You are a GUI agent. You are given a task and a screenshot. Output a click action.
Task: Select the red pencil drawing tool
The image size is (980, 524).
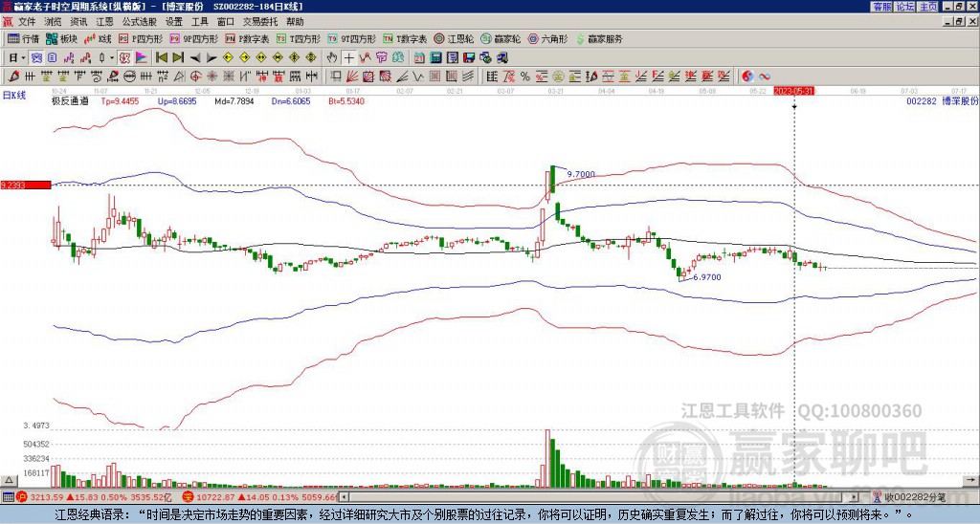tap(13, 76)
